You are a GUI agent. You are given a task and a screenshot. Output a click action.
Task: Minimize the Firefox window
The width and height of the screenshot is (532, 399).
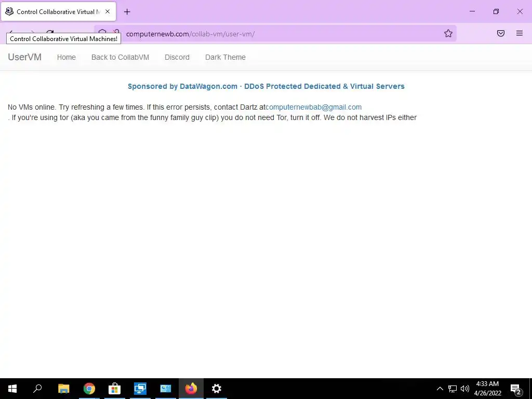472,11
